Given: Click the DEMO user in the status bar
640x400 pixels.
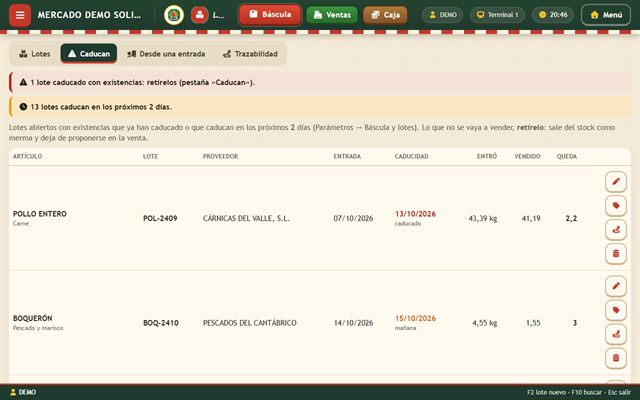Looking at the screenshot, I should (23, 392).
